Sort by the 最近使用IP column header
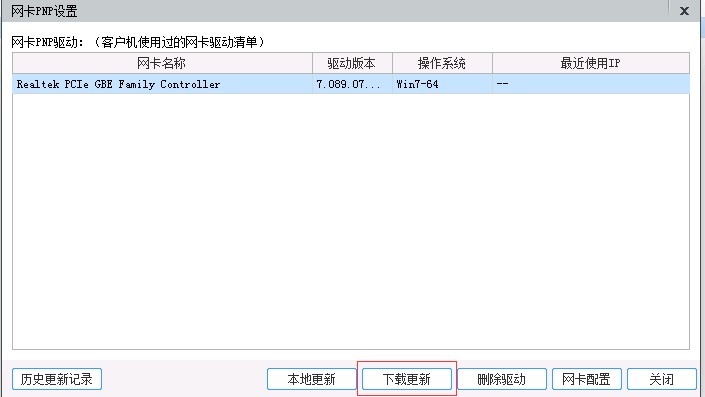The height and width of the screenshot is (397, 705). pyautogui.click(x=590, y=63)
